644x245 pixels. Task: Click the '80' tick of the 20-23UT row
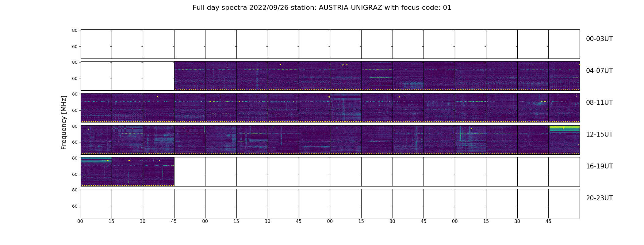(x=75, y=190)
